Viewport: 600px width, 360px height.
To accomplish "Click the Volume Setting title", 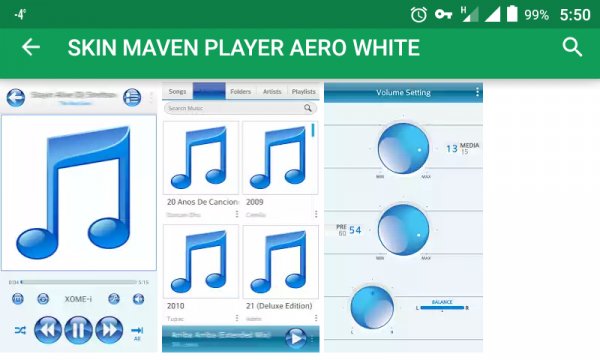I will pyautogui.click(x=403, y=92).
